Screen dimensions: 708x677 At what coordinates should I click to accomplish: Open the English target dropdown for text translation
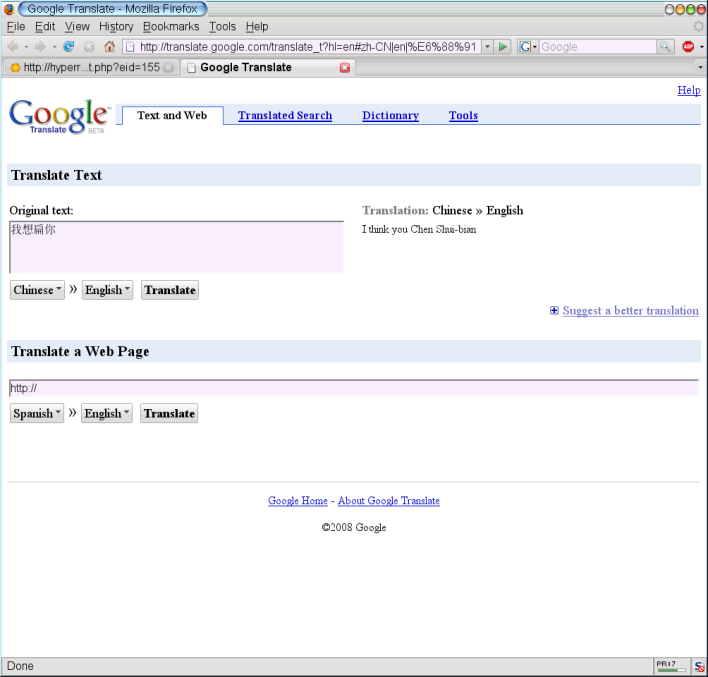[x=107, y=290]
